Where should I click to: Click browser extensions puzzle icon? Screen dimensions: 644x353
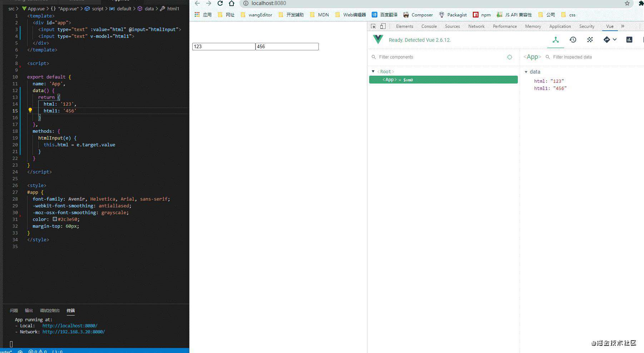[641, 3]
